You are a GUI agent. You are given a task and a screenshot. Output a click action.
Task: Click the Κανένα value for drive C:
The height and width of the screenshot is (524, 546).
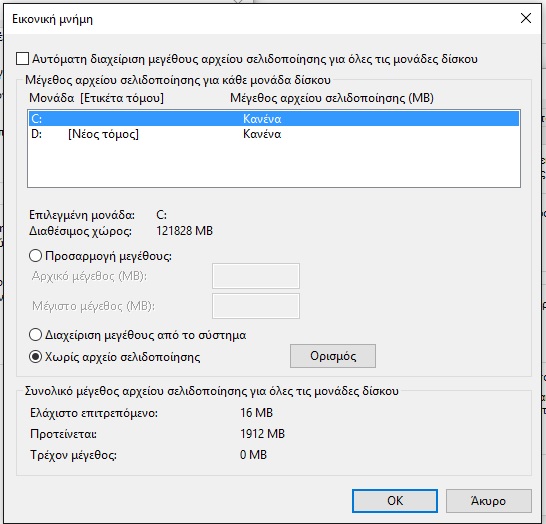point(262,119)
